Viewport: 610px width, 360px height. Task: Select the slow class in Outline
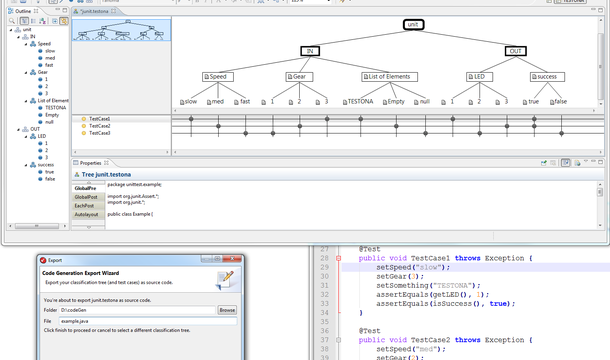coord(50,51)
